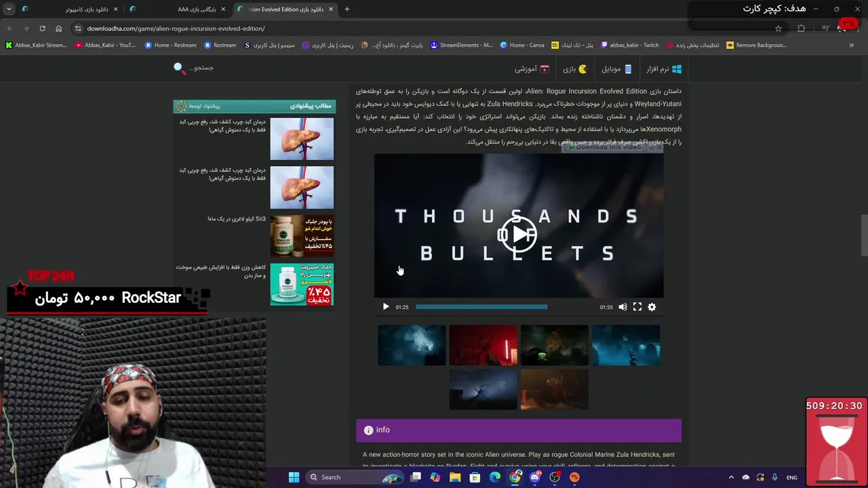Open Remove Background bookmark
The image size is (868, 488).
click(756, 45)
